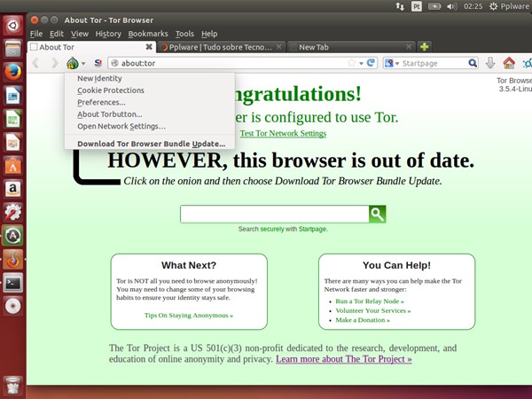Open Run a Tor Relay Node link
This screenshot has width=532, height=399.
coord(370,301)
